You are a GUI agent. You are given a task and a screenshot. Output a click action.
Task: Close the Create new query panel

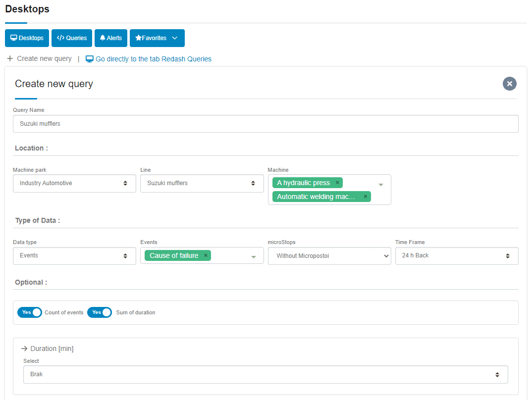[509, 84]
